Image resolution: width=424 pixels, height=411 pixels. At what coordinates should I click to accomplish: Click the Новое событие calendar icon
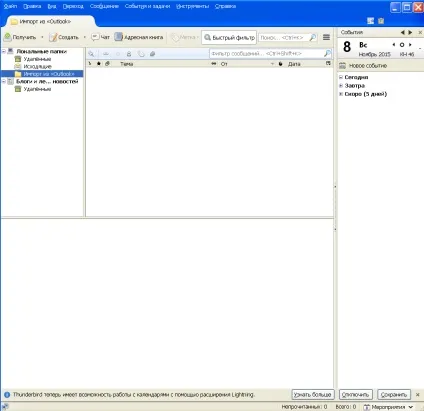pos(342,66)
